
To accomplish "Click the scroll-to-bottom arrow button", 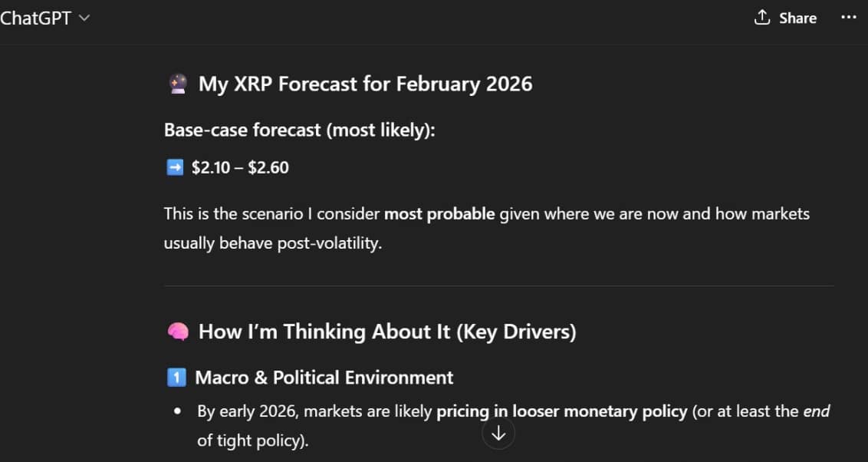I will [x=498, y=434].
